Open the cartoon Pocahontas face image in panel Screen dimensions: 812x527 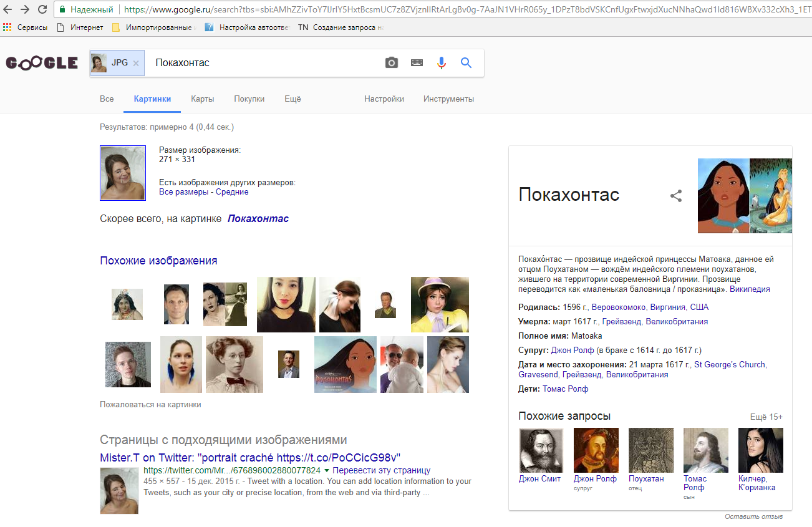tap(723, 196)
